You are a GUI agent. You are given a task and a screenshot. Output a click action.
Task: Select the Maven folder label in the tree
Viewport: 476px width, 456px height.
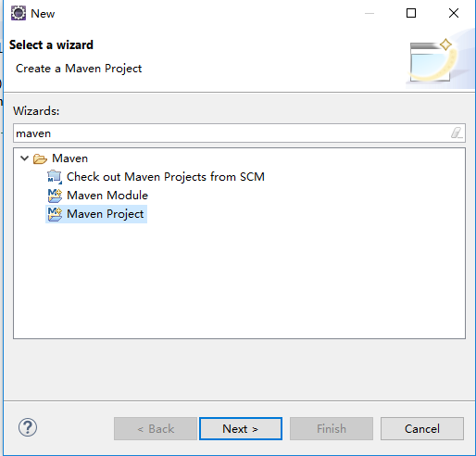coord(70,158)
